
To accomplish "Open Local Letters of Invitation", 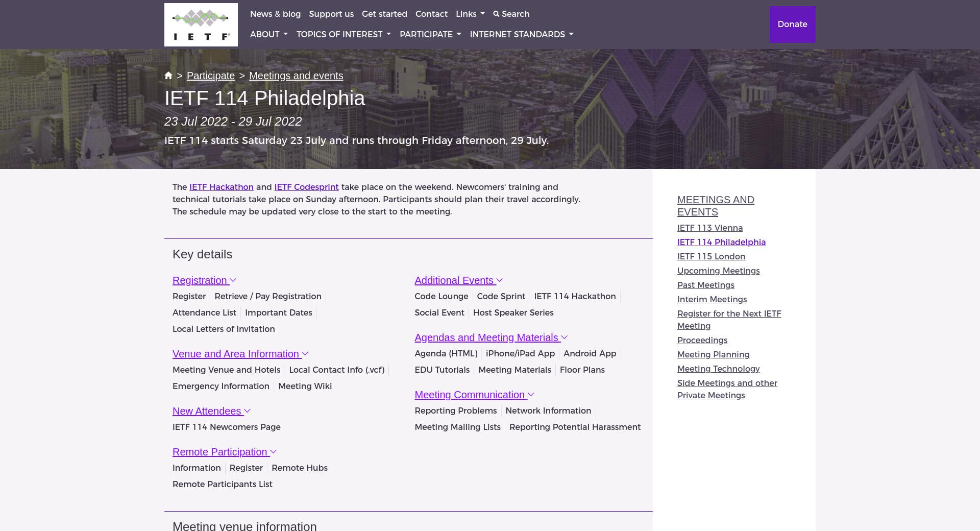I will (224, 329).
